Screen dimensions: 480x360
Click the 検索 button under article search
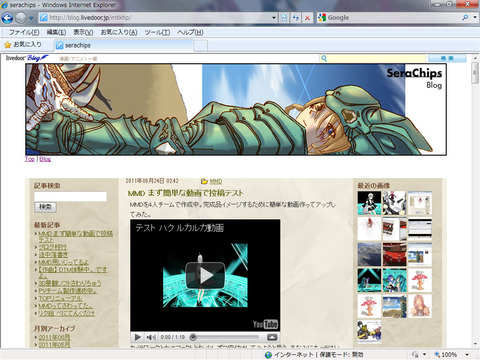[45, 207]
